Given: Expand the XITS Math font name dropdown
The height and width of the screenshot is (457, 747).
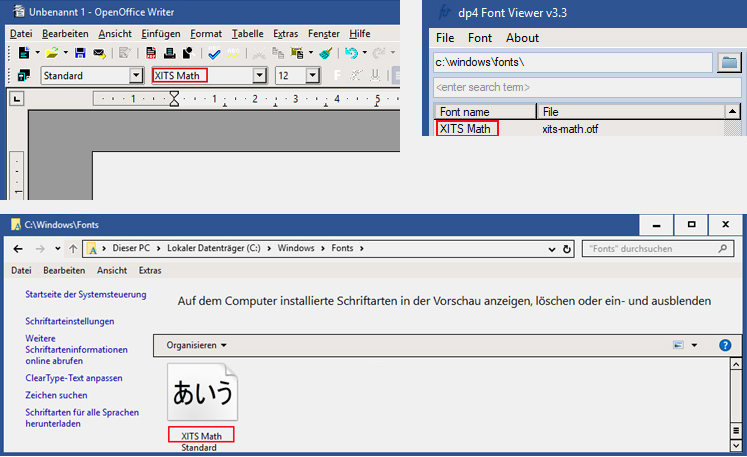Looking at the screenshot, I should tap(260, 76).
